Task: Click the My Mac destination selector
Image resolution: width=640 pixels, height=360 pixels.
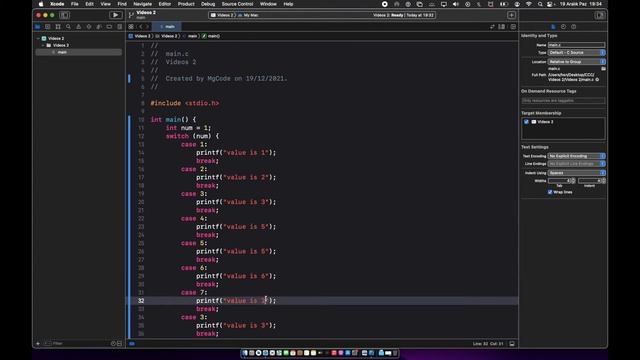Action: pyautogui.click(x=249, y=15)
